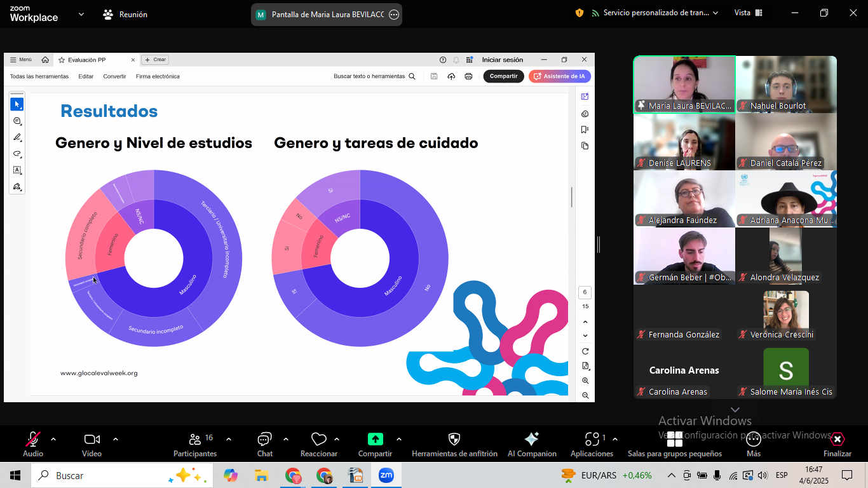
Task: Open the Reaccionar reactions menu
Action: [319, 444]
